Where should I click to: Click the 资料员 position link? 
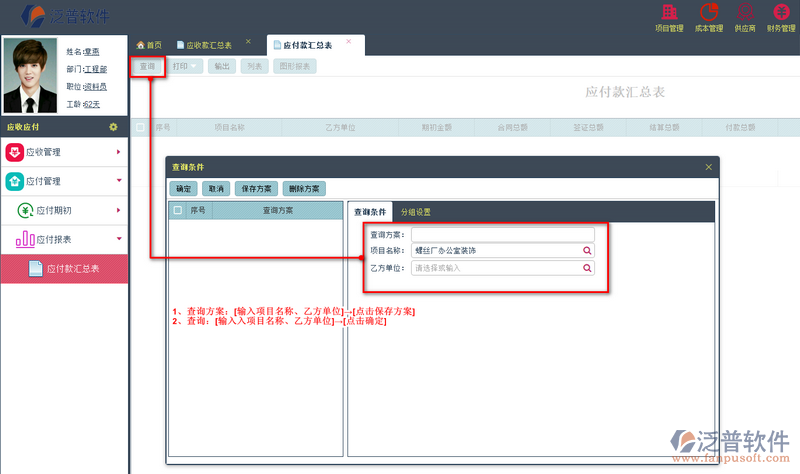tap(95, 87)
